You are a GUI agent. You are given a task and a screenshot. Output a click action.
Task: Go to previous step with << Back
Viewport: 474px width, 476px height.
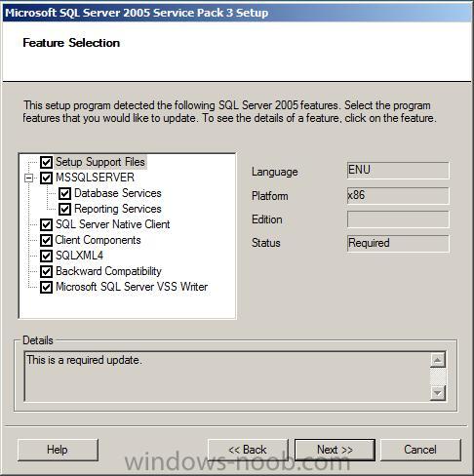[248, 450]
